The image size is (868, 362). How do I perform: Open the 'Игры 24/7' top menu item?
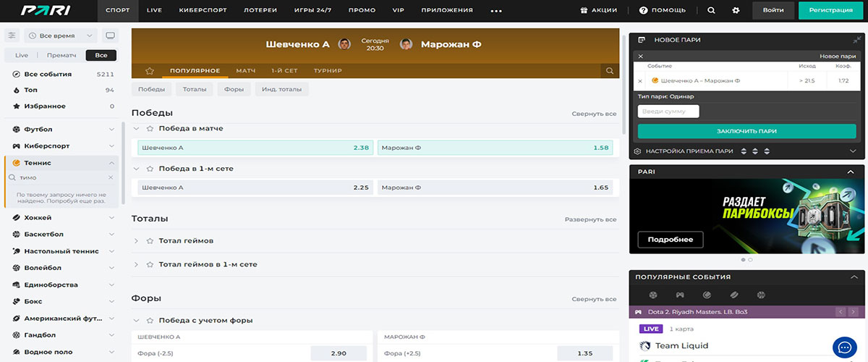click(x=313, y=10)
